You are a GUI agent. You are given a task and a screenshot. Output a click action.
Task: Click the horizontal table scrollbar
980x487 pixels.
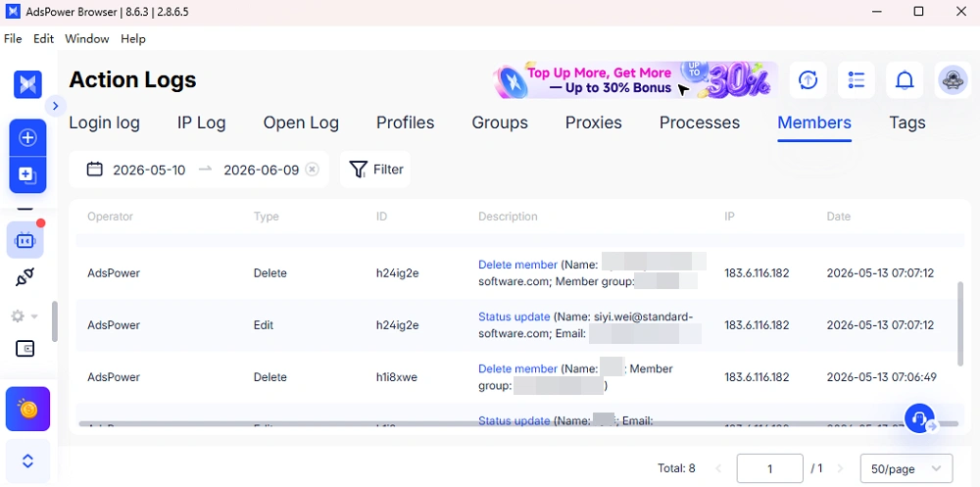[518, 424]
